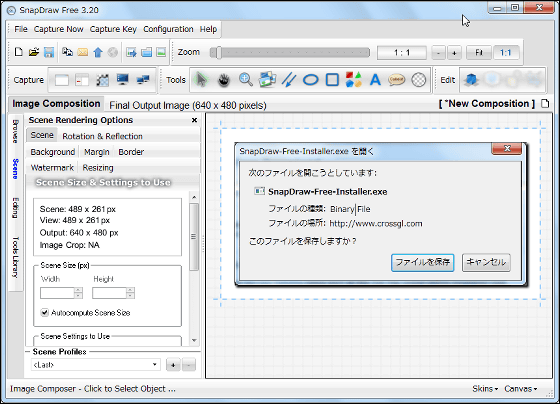Select the hand pan tool
Screen dimensions: 560x404
click(x=224, y=80)
